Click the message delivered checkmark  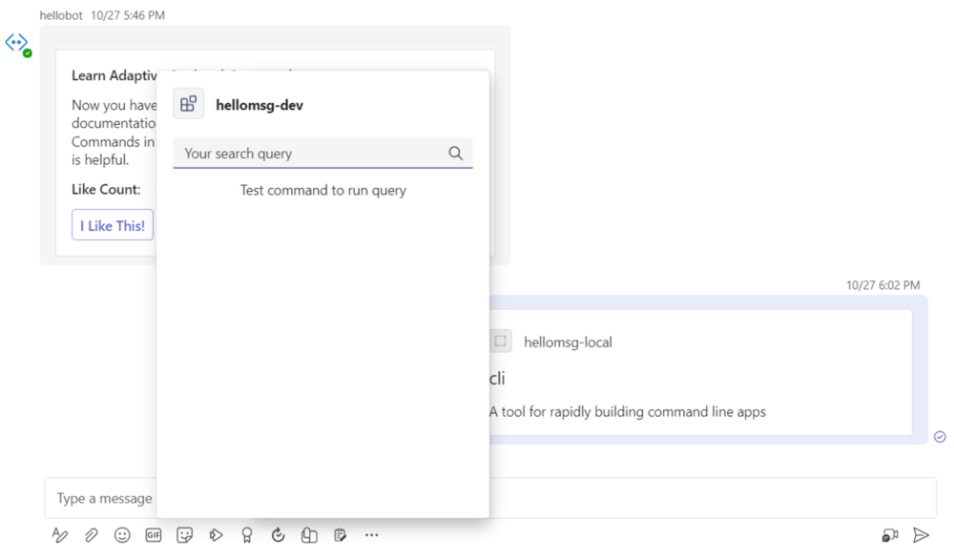point(939,437)
